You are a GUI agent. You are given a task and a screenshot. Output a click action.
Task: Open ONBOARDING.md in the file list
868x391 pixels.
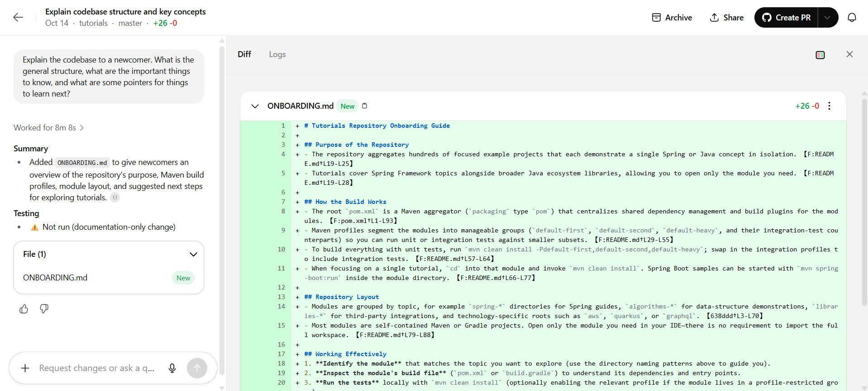point(55,278)
